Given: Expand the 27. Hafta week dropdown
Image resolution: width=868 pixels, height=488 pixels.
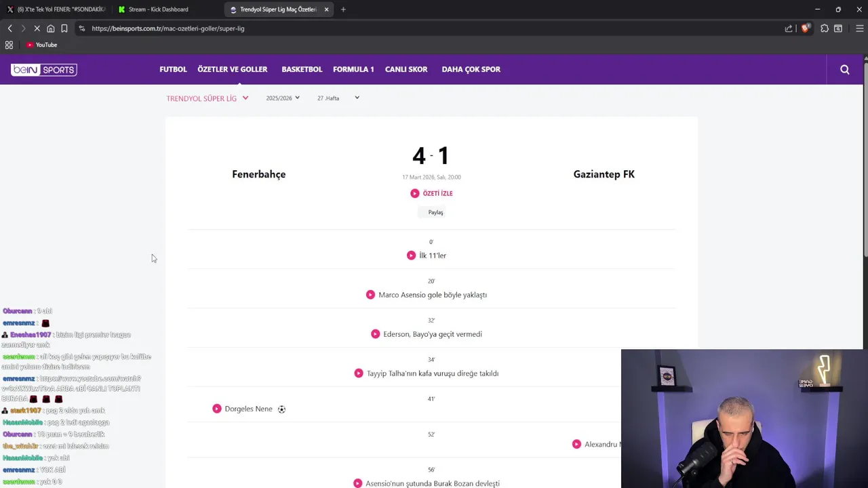Looking at the screenshot, I should [338, 98].
